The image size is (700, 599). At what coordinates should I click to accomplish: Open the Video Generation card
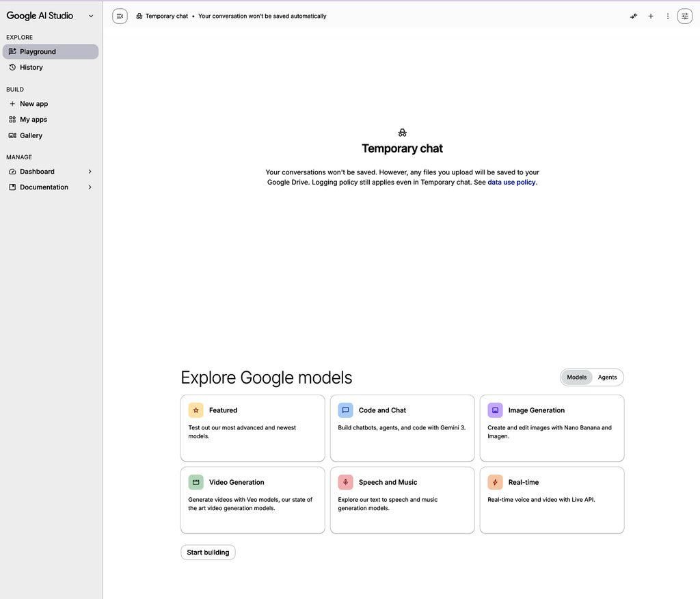point(253,501)
